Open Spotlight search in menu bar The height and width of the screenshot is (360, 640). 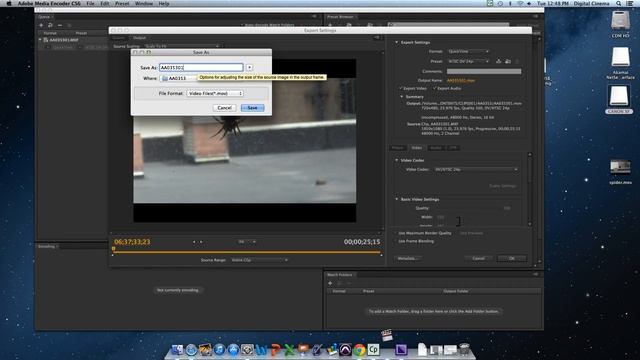619,3
